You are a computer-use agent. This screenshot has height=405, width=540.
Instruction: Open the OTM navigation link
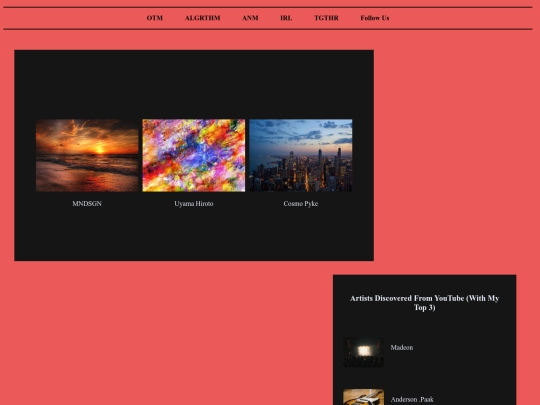point(155,18)
